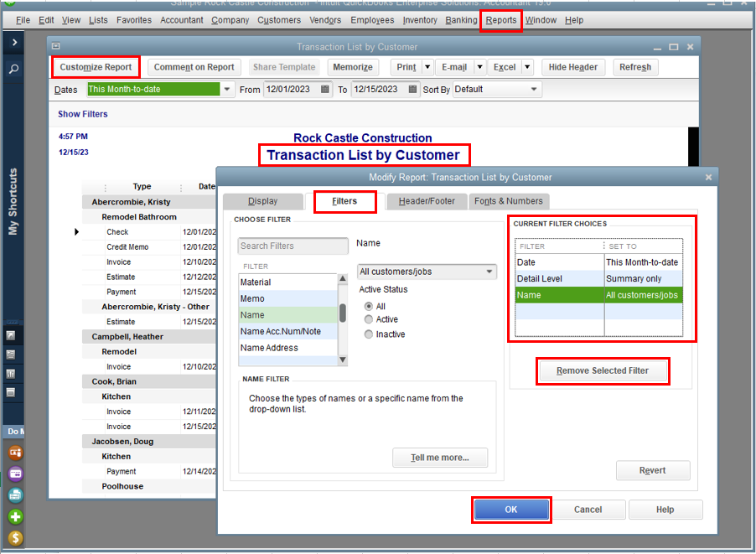Click the filter list scroll-up arrow

(x=343, y=279)
